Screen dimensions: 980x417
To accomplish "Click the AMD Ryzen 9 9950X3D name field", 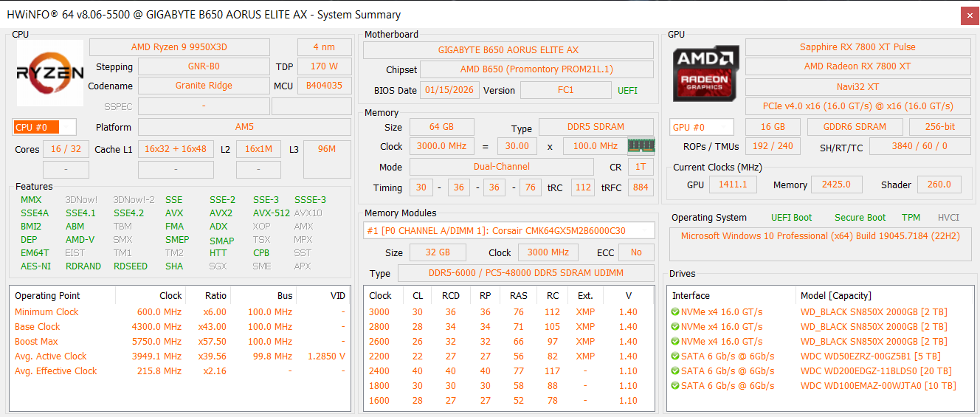I will pos(179,46).
